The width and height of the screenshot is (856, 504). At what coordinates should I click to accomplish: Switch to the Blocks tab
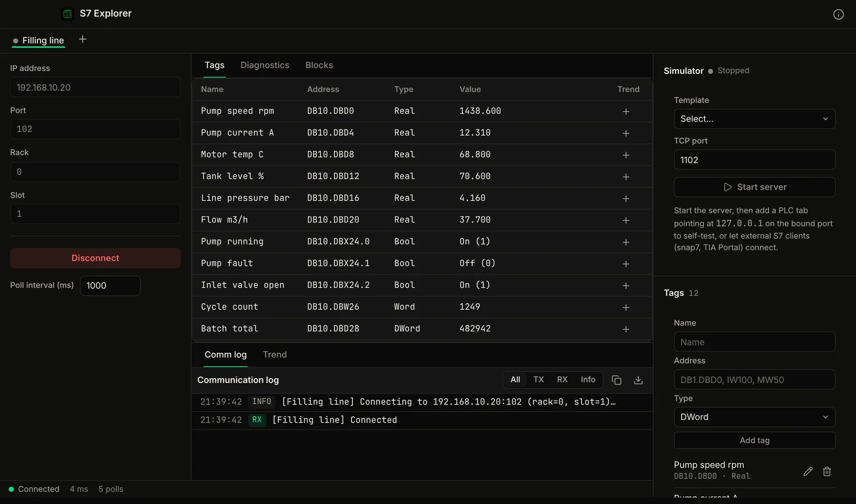[319, 65]
